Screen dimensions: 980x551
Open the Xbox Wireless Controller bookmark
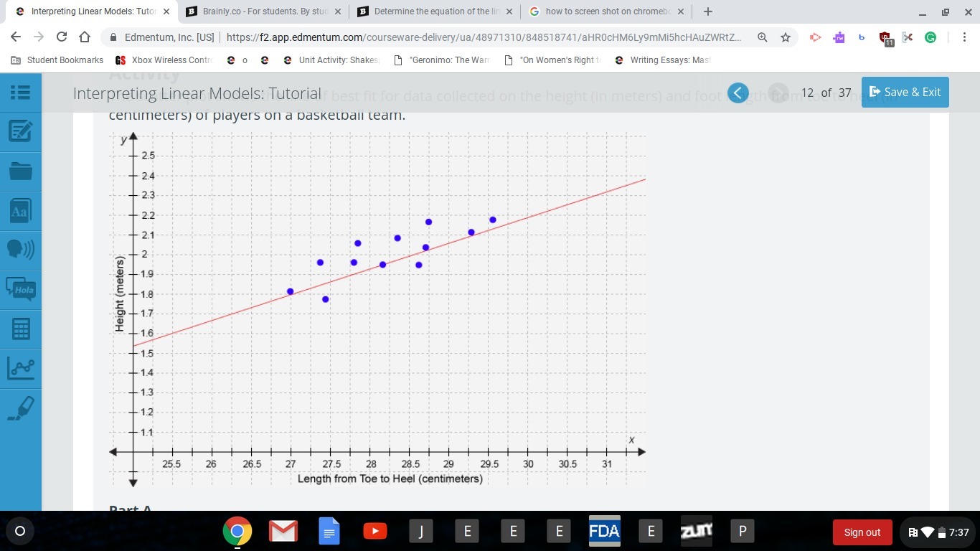tap(165, 60)
